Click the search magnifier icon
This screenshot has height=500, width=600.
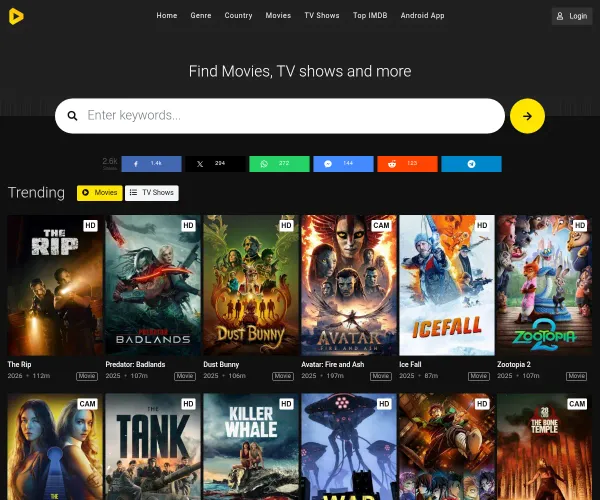[x=72, y=116]
